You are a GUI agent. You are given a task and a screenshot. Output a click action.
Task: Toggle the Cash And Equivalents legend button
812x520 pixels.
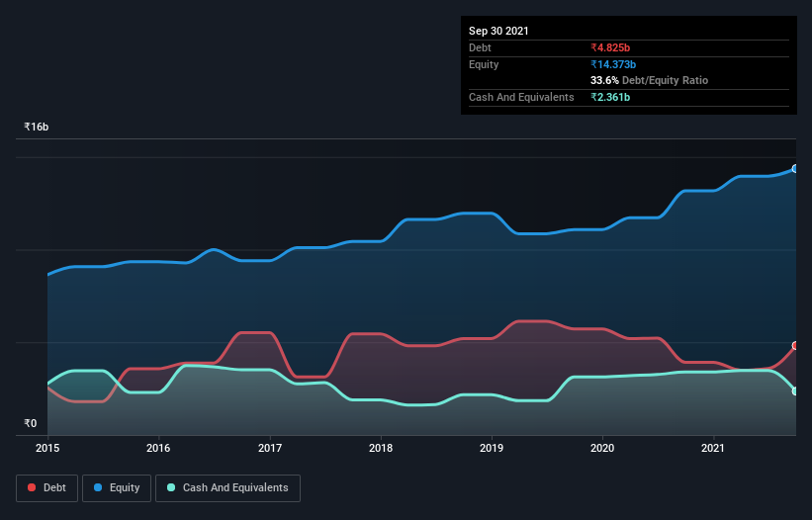(x=227, y=488)
